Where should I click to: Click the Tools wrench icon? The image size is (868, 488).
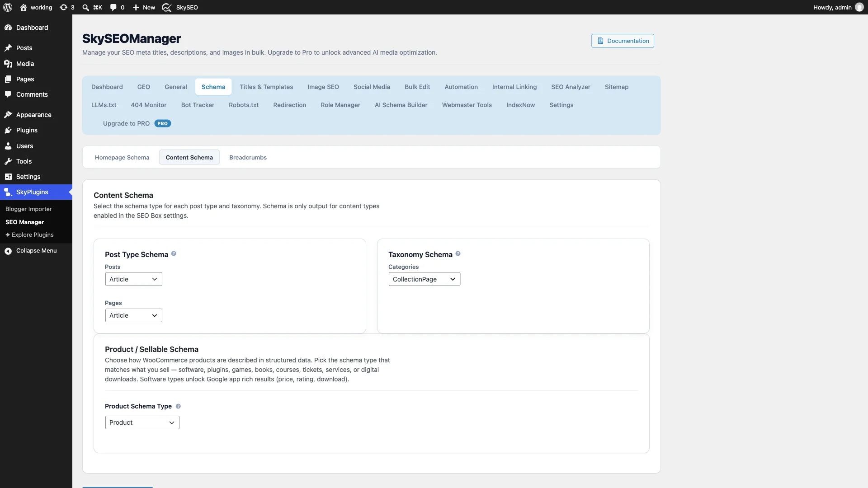(x=8, y=161)
